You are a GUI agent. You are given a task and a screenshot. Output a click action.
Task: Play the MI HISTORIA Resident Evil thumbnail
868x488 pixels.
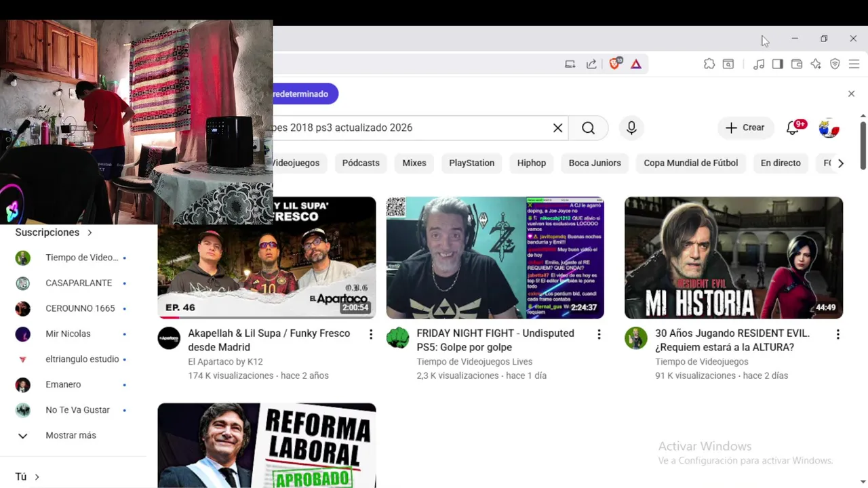tap(734, 258)
